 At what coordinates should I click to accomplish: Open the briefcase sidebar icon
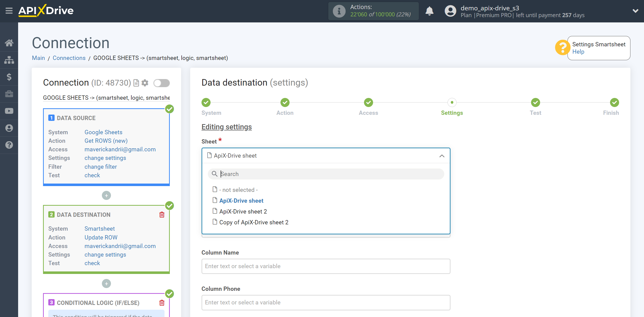(x=9, y=94)
